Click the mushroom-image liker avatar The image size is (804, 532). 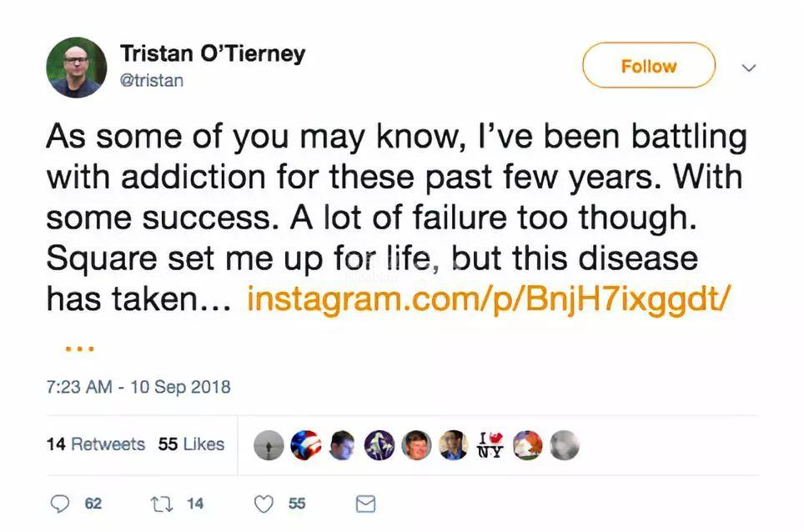(380, 445)
